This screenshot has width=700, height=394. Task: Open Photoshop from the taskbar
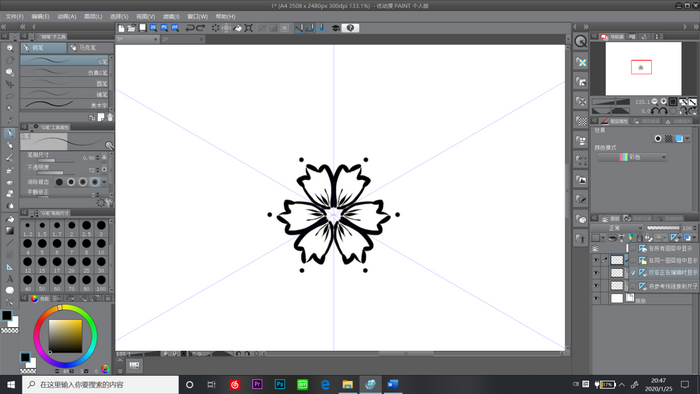click(280, 385)
